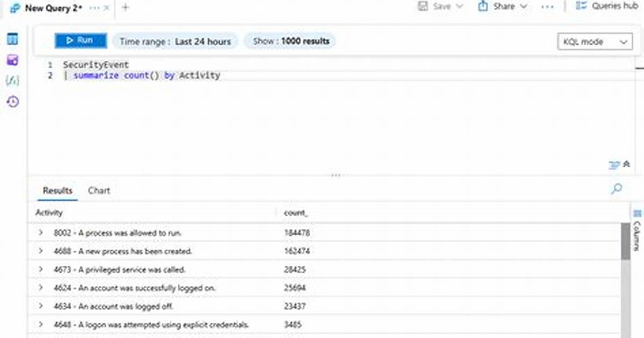This screenshot has width=644, height=338.
Task: Collapse the query editor with double chevron
Action: tap(626, 164)
